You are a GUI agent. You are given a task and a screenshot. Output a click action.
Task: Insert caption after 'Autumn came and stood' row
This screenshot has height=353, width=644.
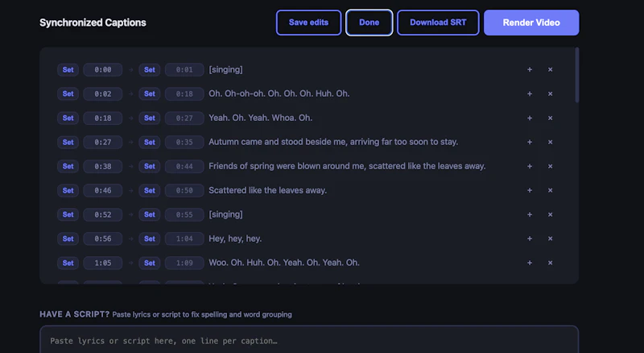[530, 142]
